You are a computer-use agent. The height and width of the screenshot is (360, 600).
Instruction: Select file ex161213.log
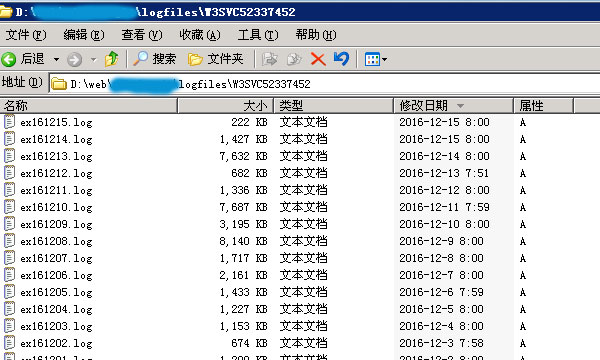pyautogui.click(x=56, y=156)
